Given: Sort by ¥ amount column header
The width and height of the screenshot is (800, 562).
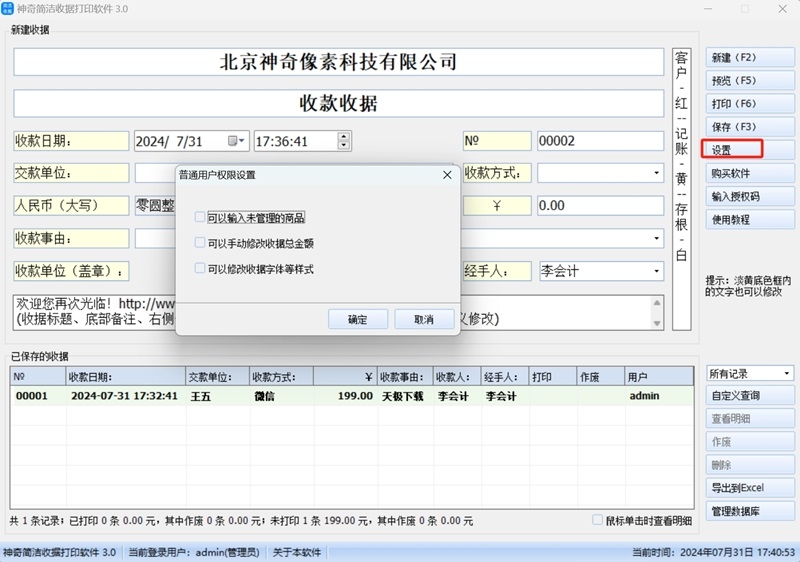Looking at the screenshot, I should (x=345, y=377).
